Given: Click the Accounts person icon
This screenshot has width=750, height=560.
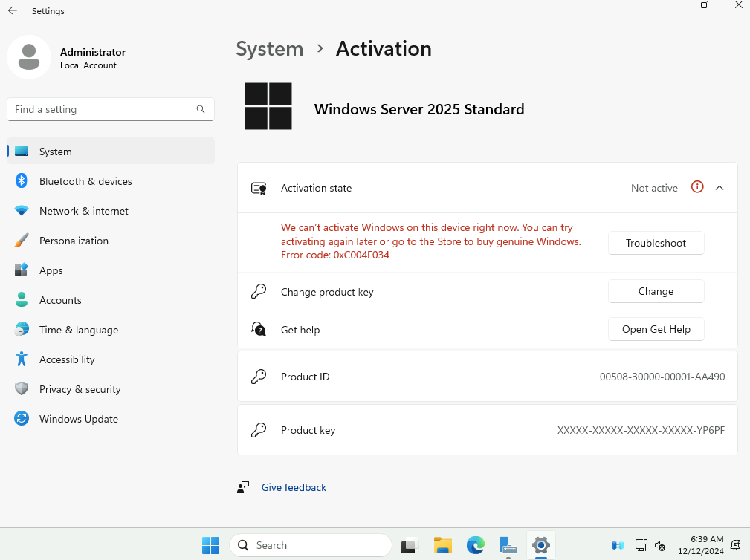Looking at the screenshot, I should click(x=22, y=299).
